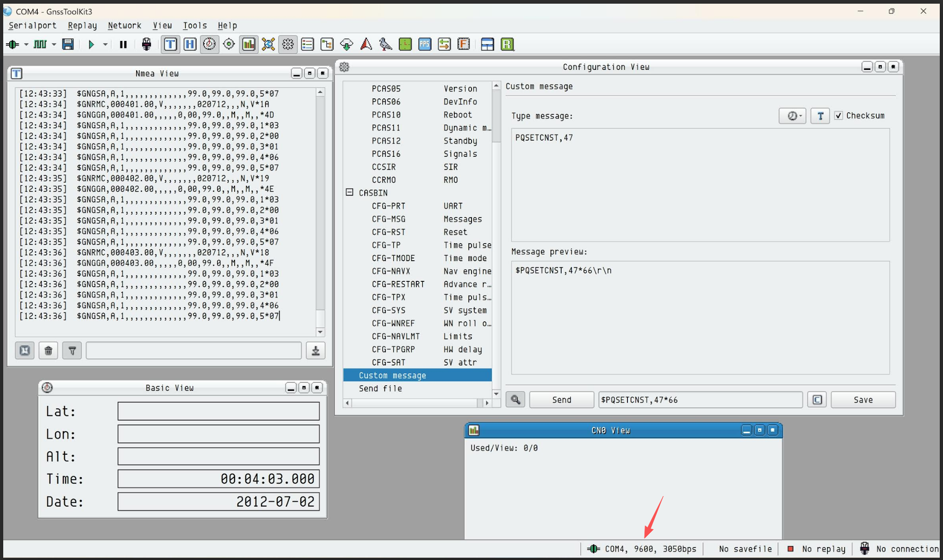Collapse the CASBIN tree node
Screen dimensions: 943x560
pos(350,193)
